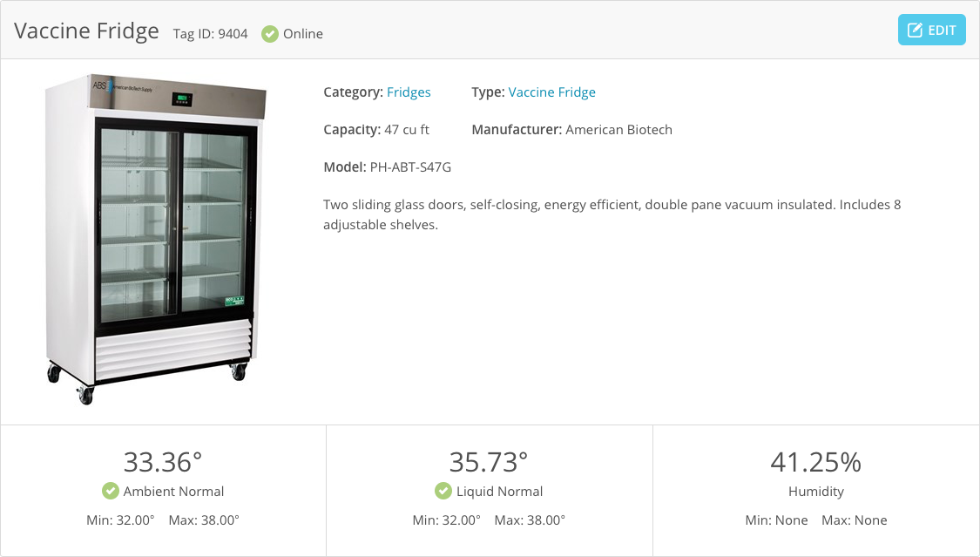Click the Liquid Normal label
This screenshot has width=980, height=557.
click(x=499, y=492)
